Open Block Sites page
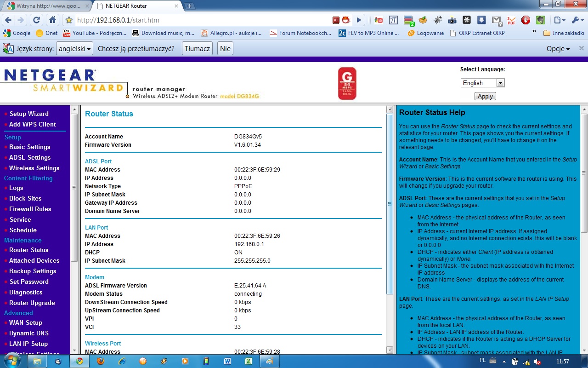Screen dimensions: 588x368 (25, 198)
